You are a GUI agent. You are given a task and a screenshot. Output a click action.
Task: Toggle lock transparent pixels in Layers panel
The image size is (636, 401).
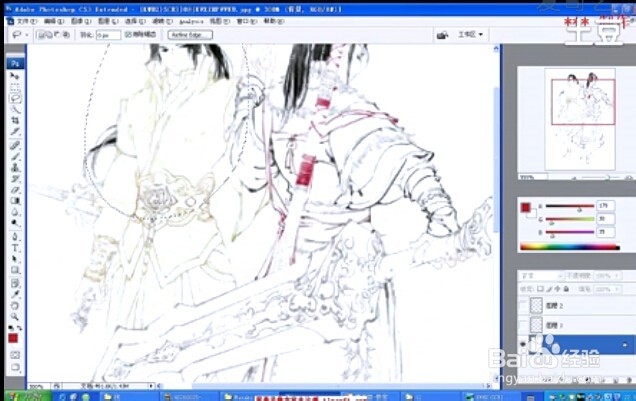[x=540, y=289]
